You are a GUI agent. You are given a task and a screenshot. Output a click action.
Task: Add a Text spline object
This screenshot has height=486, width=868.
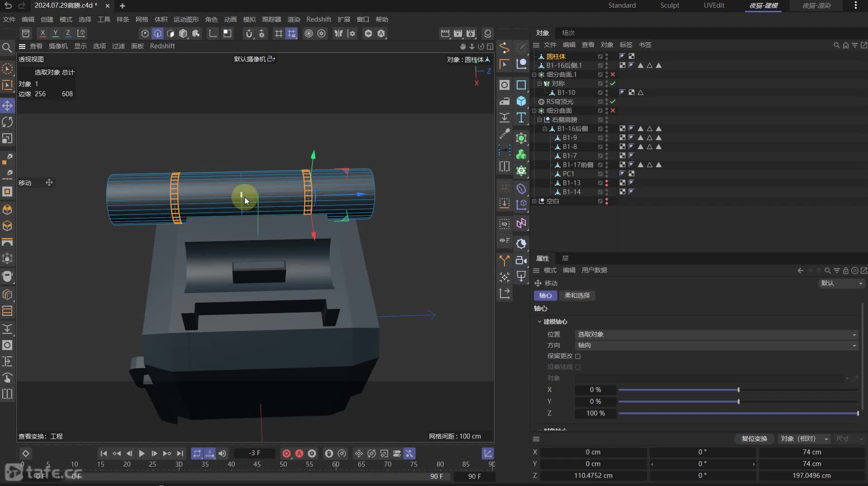coord(521,117)
